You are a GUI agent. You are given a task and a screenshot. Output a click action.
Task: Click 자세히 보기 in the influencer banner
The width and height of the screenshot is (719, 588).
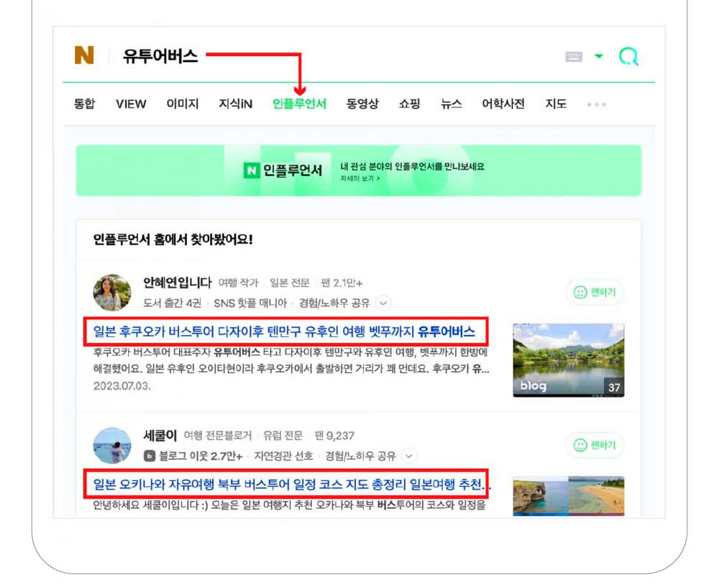[x=360, y=178]
